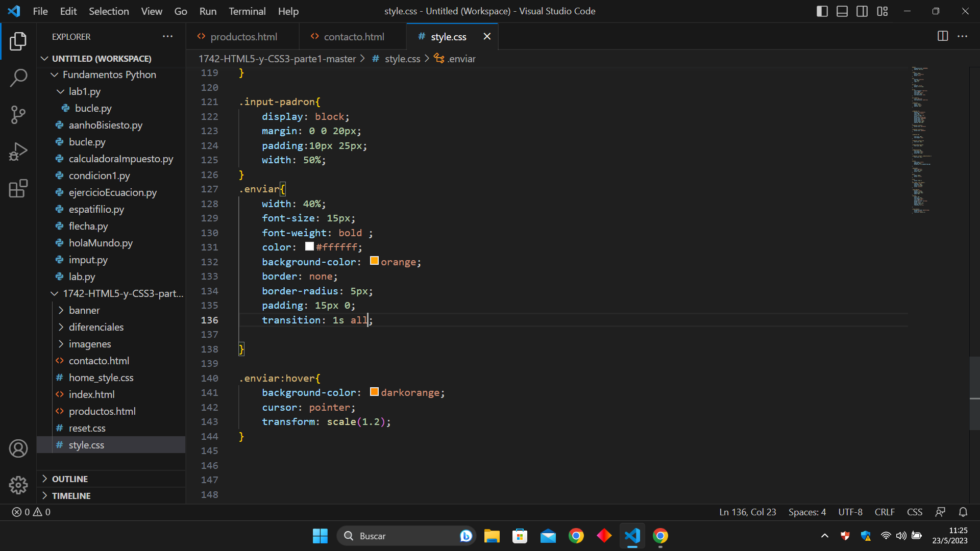Open Visual Studio Code taskbar icon

(x=632, y=536)
